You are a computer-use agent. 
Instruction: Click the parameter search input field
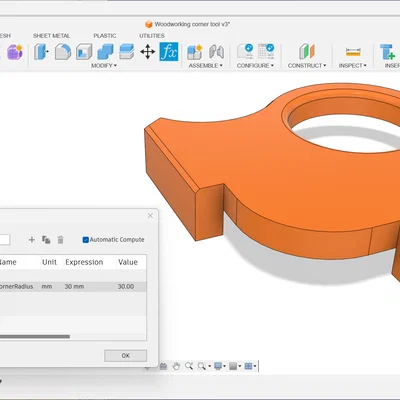[x=5, y=240]
